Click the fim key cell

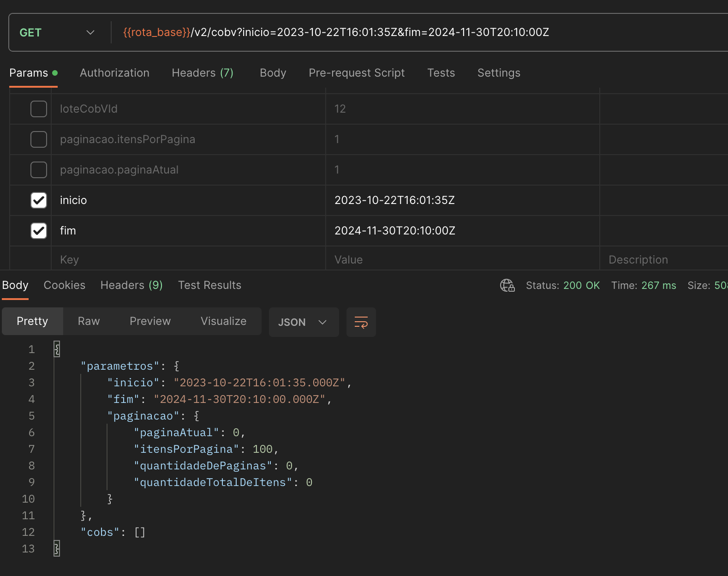coord(188,231)
